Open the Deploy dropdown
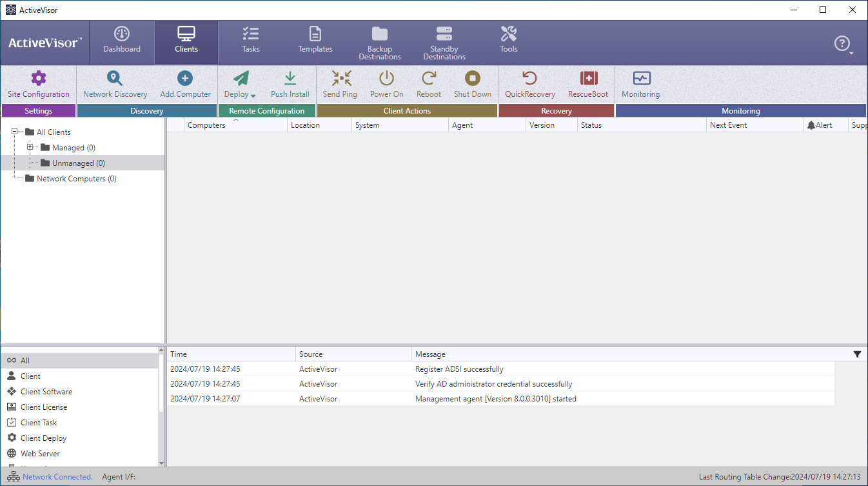The height and width of the screenshot is (486, 868). [x=240, y=85]
